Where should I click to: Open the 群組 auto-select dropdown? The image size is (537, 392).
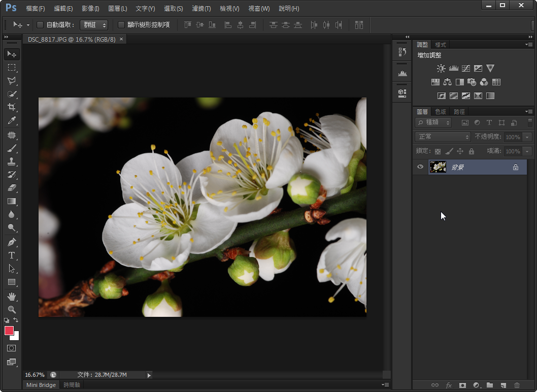[x=94, y=25]
